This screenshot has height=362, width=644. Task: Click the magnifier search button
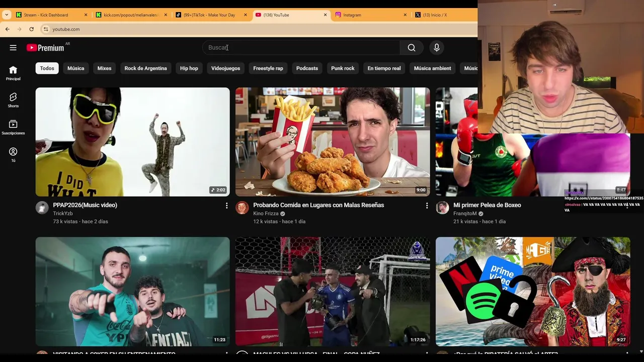[412, 48]
